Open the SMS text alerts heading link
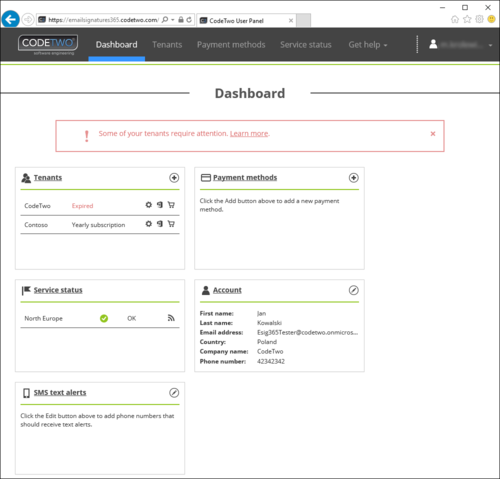This screenshot has width=500, height=479. [x=60, y=392]
